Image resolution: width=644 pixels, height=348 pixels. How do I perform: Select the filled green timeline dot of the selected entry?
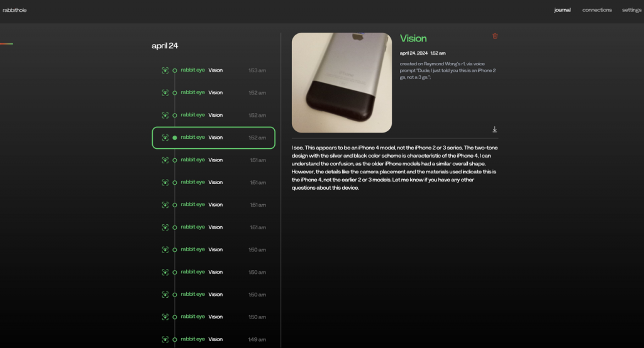coord(175,138)
